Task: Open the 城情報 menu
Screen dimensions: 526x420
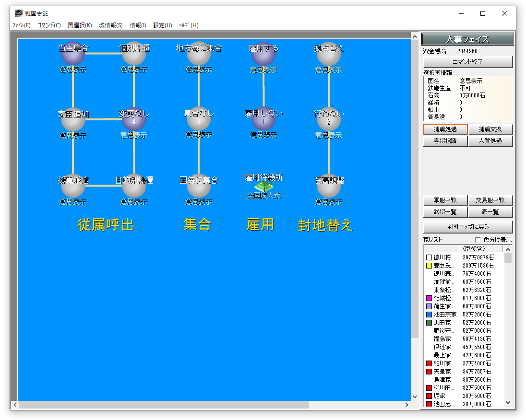Action: [110, 25]
